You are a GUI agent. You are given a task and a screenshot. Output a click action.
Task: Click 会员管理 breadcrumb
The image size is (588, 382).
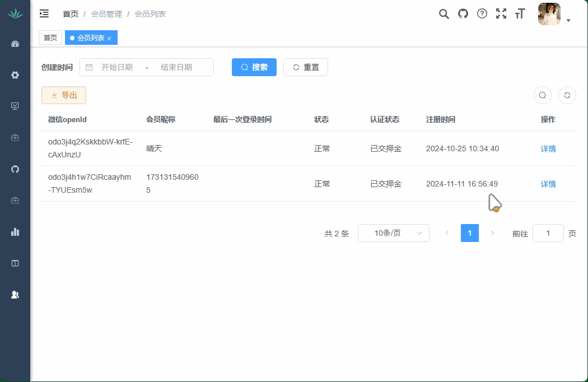pyautogui.click(x=106, y=14)
